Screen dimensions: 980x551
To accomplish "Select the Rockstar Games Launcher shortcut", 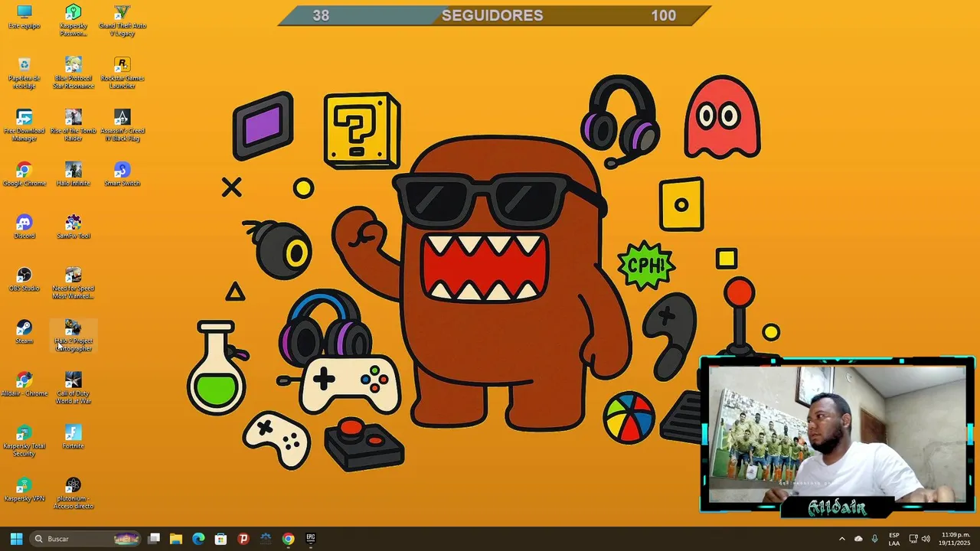I will 122,73.
